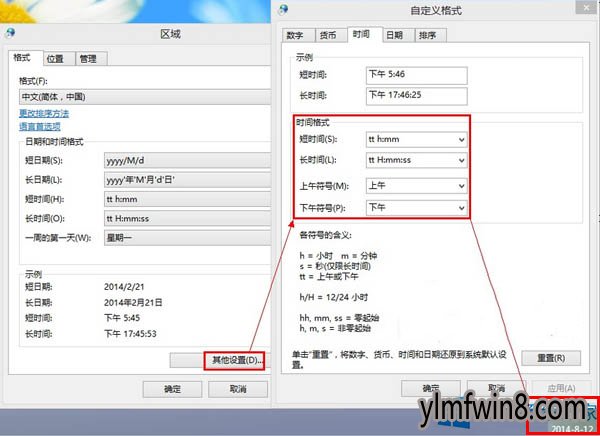Switch to the 货币 tab
This screenshot has width=600, height=436.
click(x=327, y=35)
